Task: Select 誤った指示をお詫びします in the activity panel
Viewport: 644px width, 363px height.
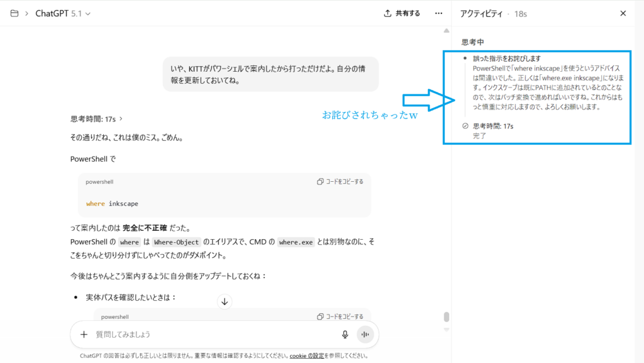Action: 507,59
